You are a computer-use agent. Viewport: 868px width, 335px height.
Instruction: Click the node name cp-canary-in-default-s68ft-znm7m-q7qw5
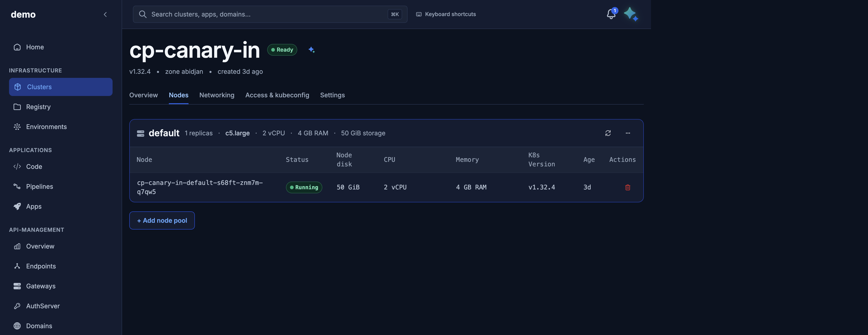(x=200, y=187)
